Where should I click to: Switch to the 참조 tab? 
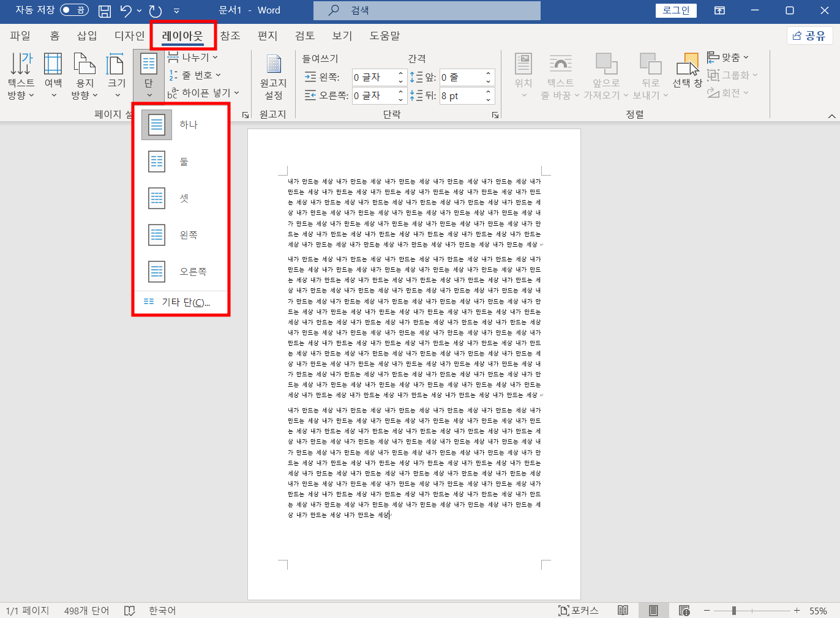pyautogui.click(x=230, y=35)
